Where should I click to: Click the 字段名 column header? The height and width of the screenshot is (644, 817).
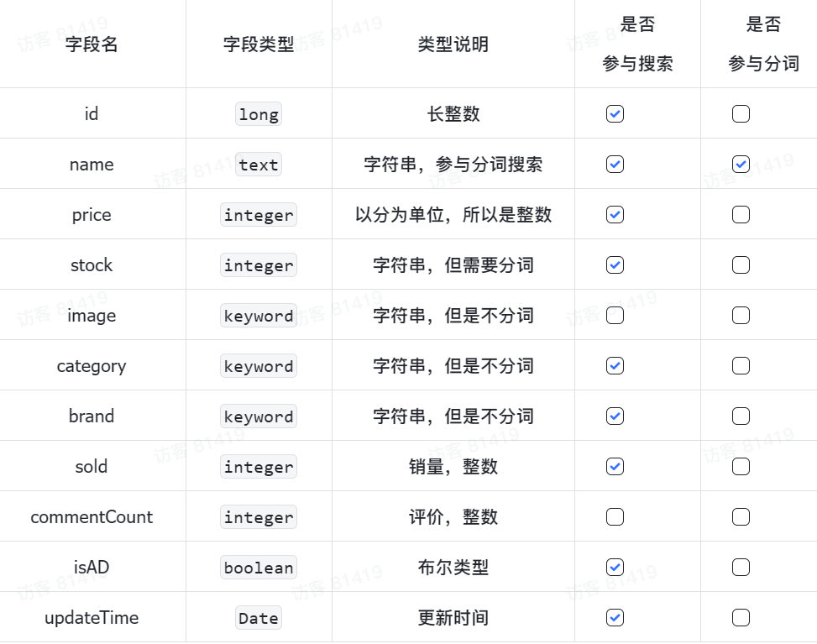coord(92,45)
